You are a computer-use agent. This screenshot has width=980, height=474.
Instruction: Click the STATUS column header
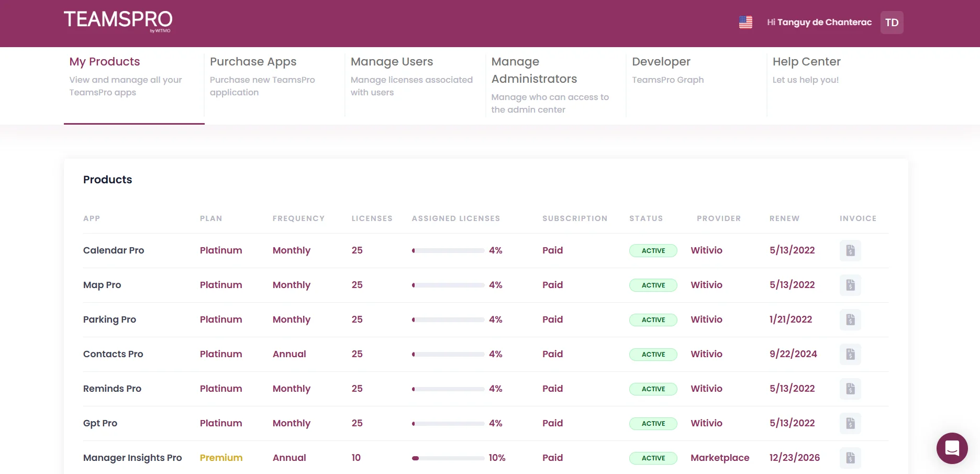pos(646,218)
